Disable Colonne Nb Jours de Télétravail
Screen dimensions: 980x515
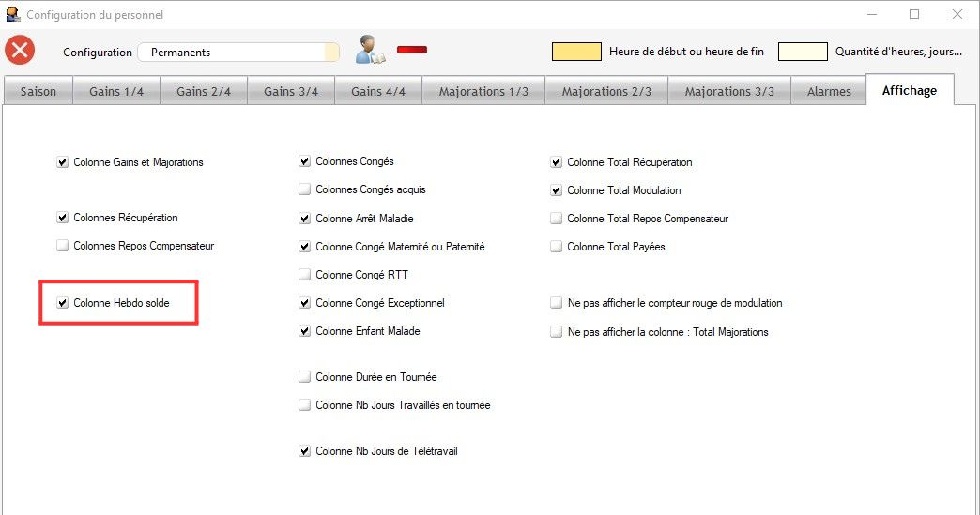[x=304, y=451]
